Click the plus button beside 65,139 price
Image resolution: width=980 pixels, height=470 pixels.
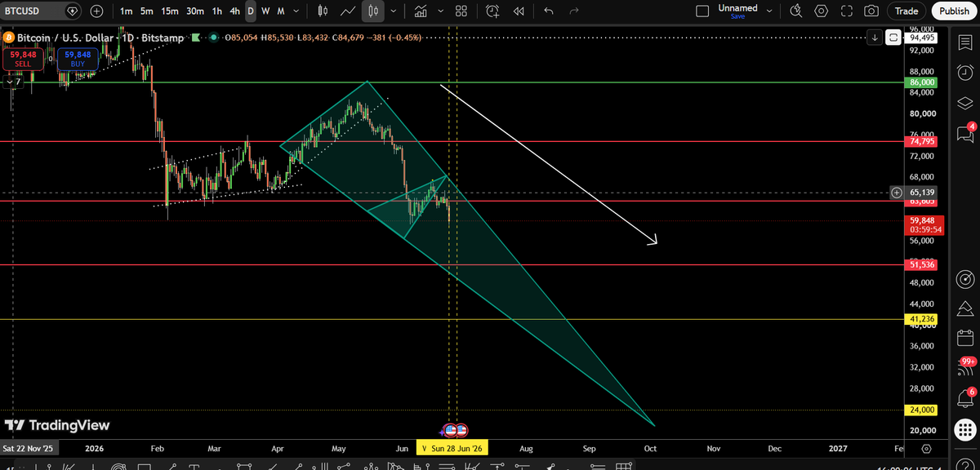pyautogui.click(x=897, y=192)
